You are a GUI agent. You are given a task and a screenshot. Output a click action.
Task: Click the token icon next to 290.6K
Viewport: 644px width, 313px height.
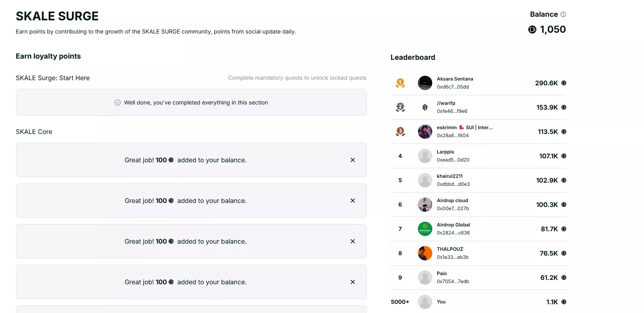(x=563, y=83)
